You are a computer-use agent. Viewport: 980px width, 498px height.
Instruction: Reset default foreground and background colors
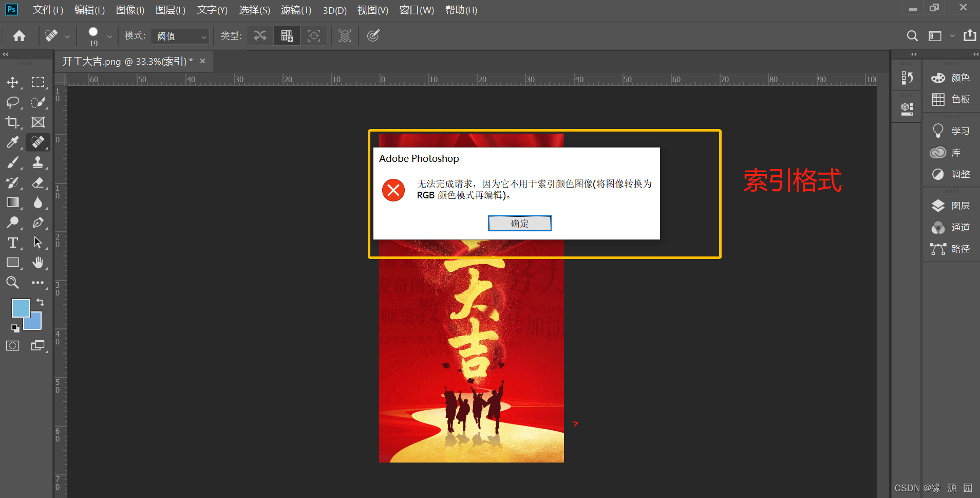[x=15, y=328]
